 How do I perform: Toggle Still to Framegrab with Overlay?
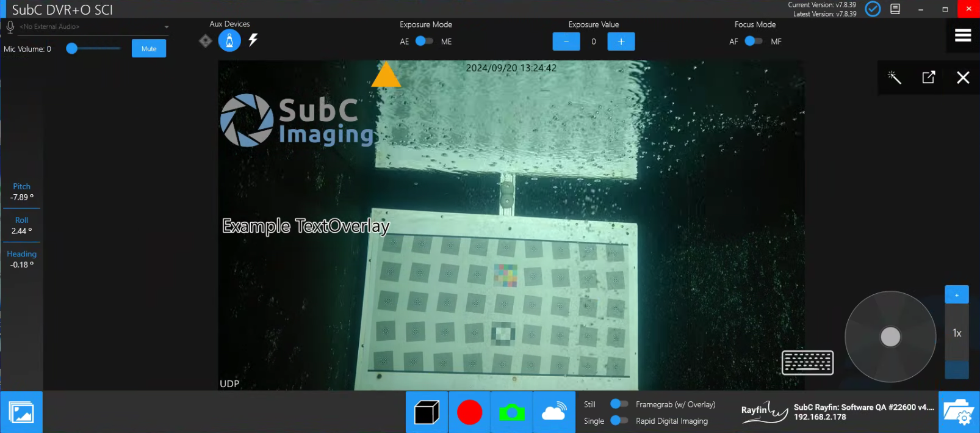619,404
